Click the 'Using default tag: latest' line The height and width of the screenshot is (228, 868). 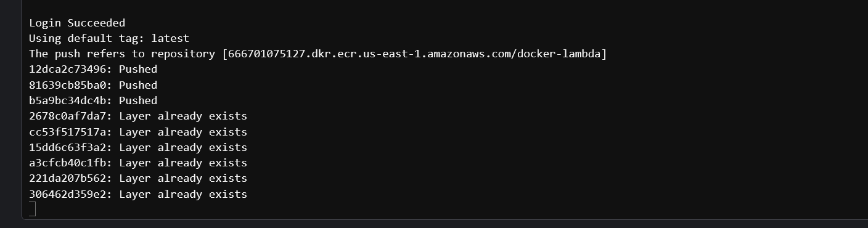coord(109,38)
